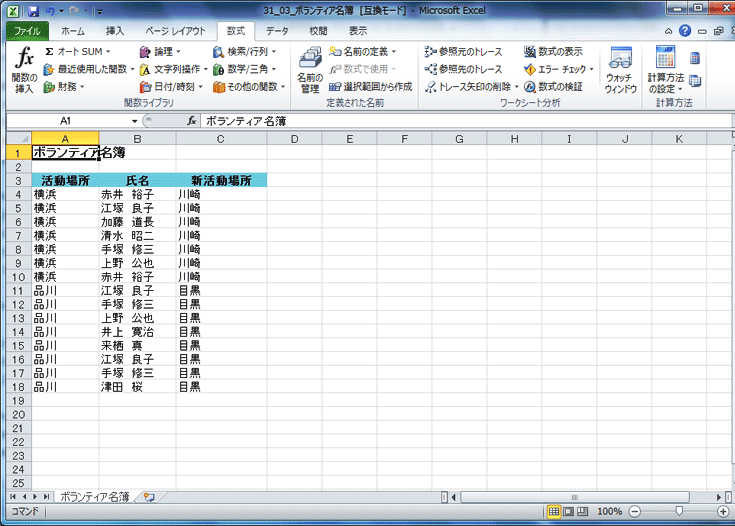Click the zoom in plus button

tap(723, 511)
